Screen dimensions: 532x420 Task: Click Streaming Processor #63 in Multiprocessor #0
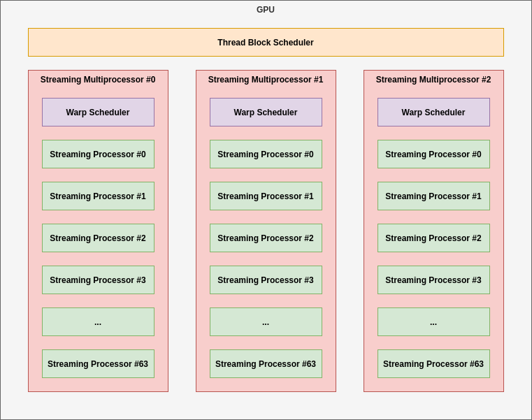[98, 364]
